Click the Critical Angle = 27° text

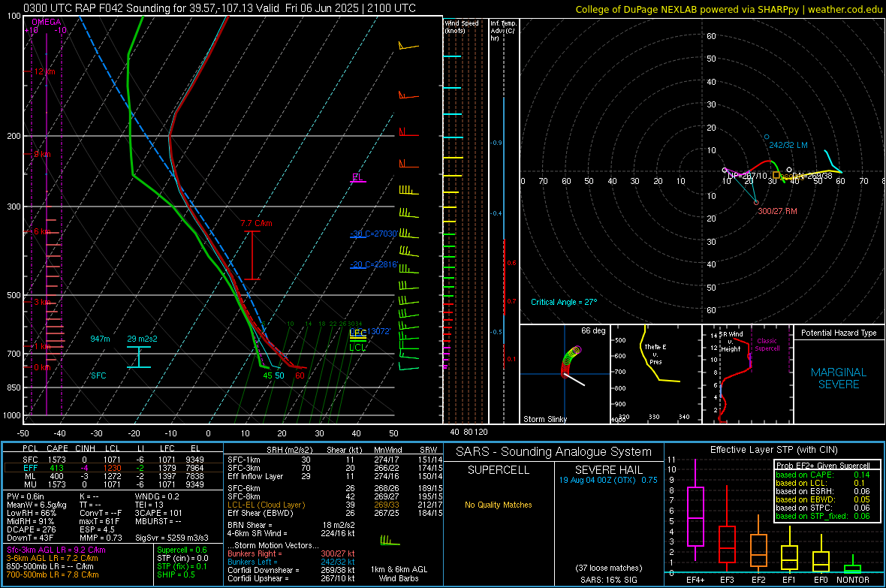563,302
